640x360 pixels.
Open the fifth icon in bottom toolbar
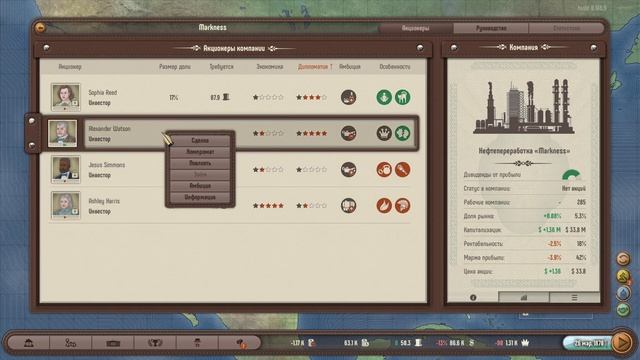click(x=197, y=343)
